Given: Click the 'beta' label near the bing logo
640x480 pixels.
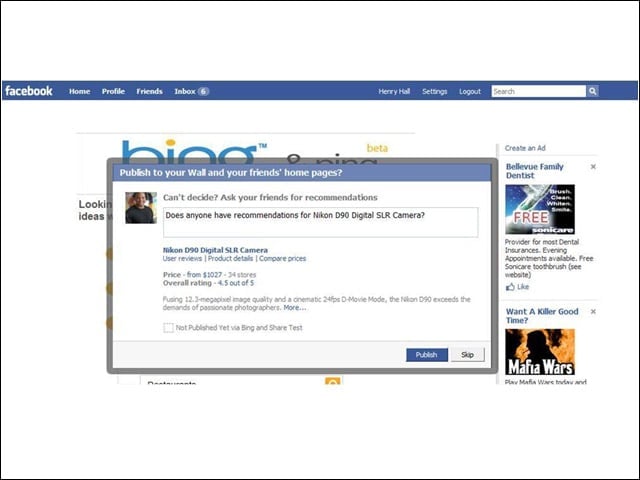Looking at the screenshot, I should coord(377,148).
